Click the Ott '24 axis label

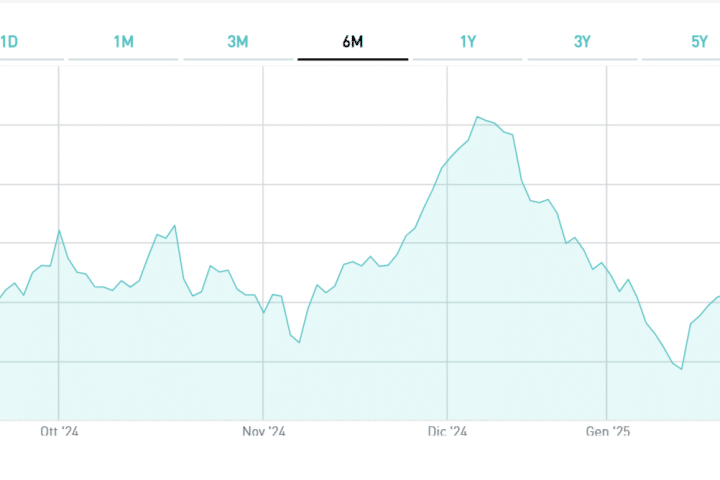(x=59, y=432)
